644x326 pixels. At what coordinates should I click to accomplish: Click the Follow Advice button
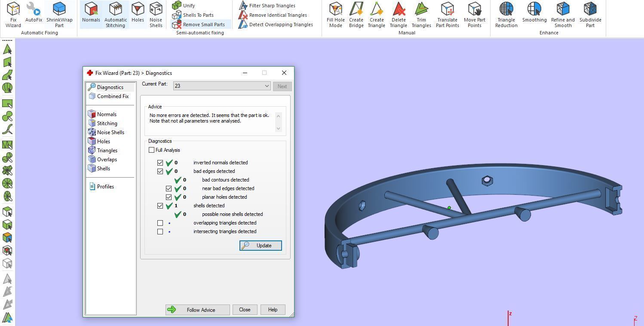click(x=198, y=310)
